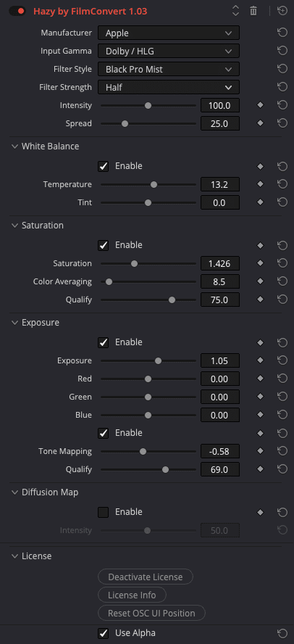The image size is (294, 644).
Task: Reset the Green exposure parameter
Action: 282,397
